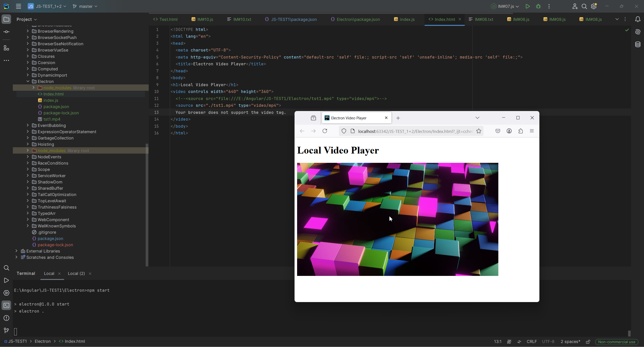Click the browser URL address field
Screen dimensions: 644x347
tap(415, 131)
